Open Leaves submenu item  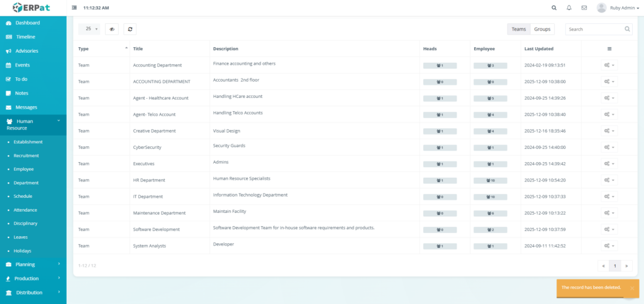[21, 237]
